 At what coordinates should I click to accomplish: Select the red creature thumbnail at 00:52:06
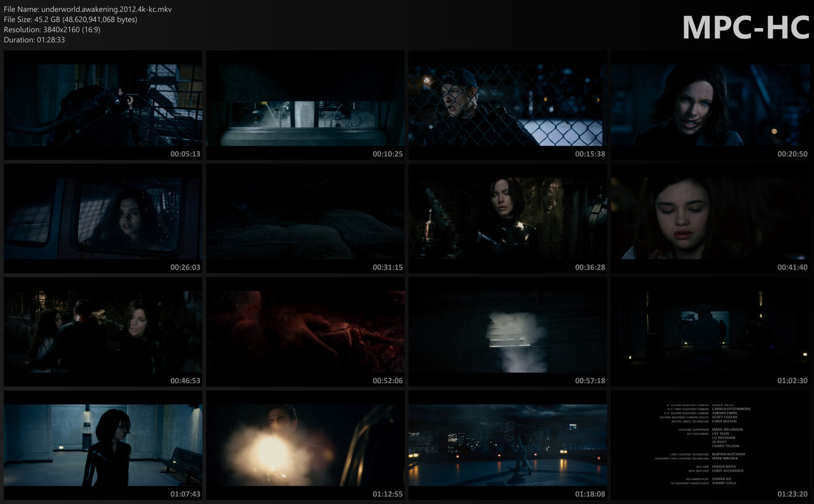coord(305,332)
